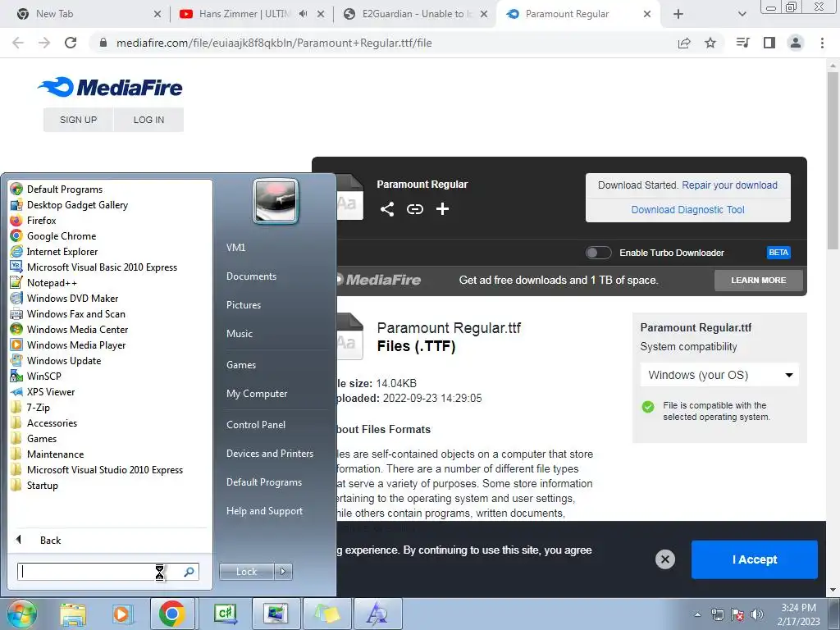
Task: Open Devices and Printers
Action: coord(269,453)
